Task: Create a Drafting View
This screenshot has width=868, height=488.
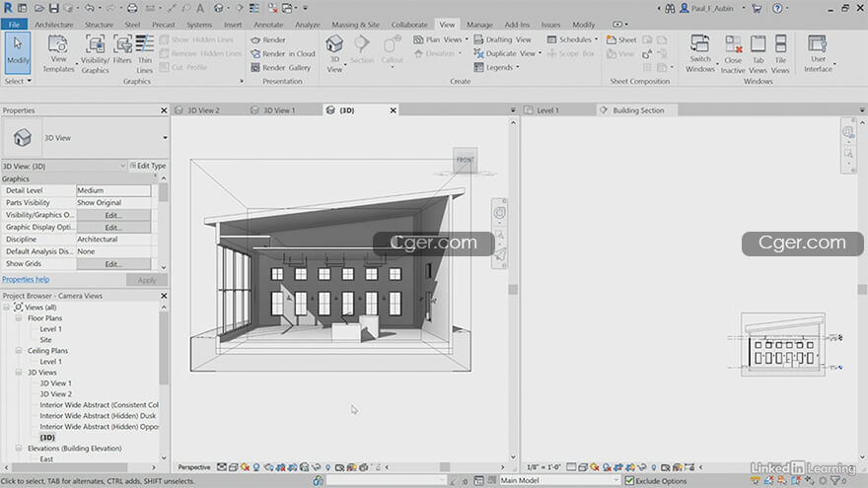Action: tap(502, 39)
